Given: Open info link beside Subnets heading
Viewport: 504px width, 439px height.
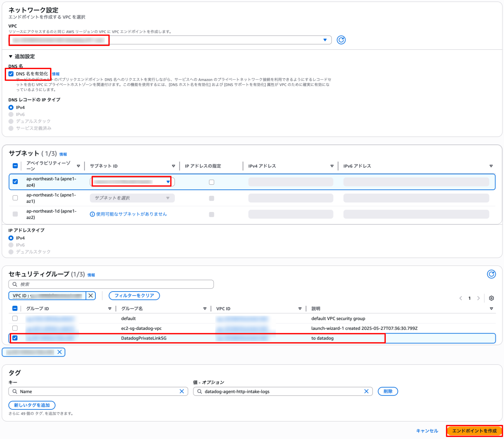Looking at the screenshot, I should (63, 154).
